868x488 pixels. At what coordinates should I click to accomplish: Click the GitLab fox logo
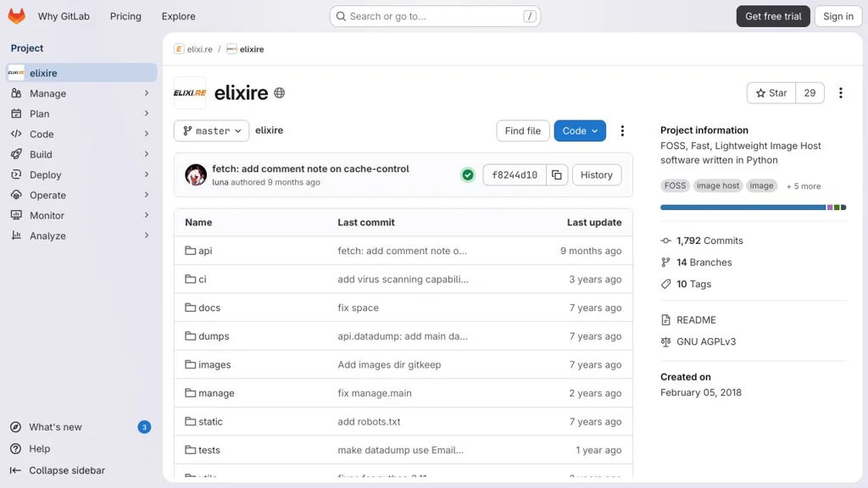(17, 16)
